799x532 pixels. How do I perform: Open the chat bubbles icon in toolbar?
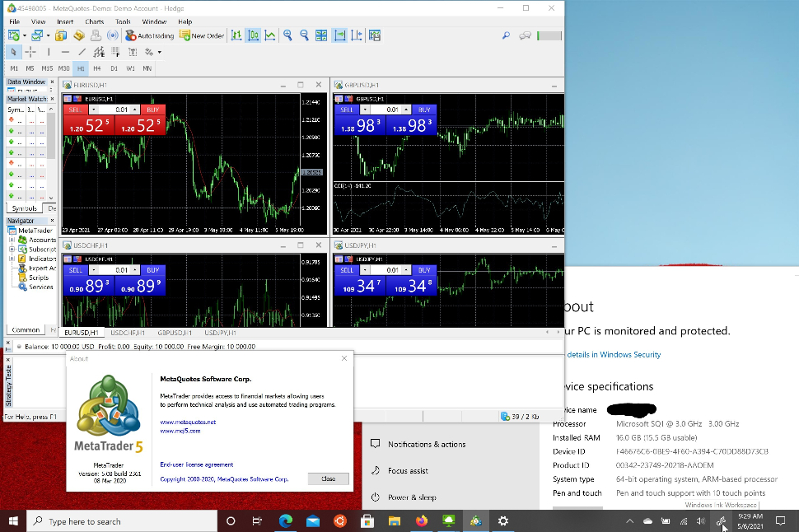coord(525,35)
